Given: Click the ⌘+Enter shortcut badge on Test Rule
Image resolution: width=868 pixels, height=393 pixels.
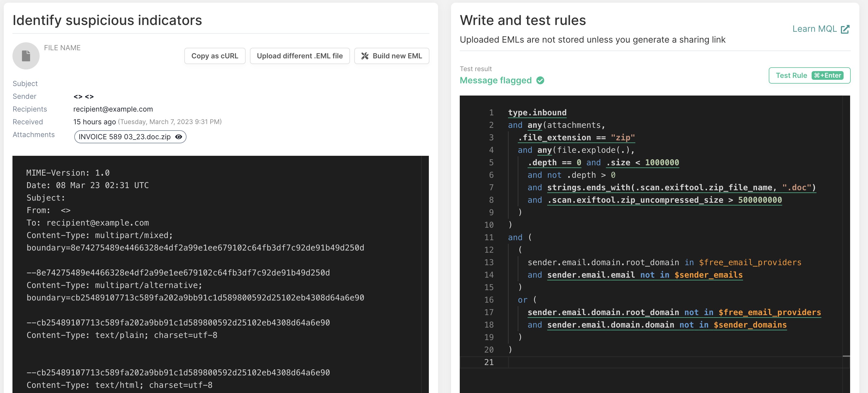Looking at the screenshot, I should pyautogui.click(x=828, y=75).
